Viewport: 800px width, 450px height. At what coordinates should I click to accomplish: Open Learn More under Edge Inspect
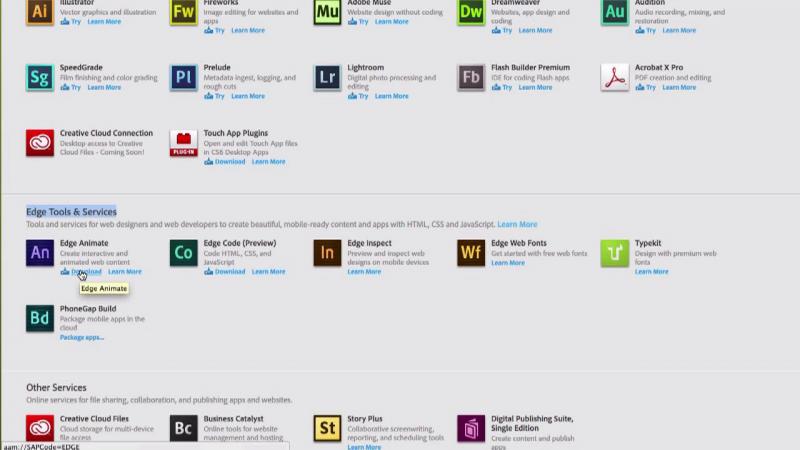(364, 272)
